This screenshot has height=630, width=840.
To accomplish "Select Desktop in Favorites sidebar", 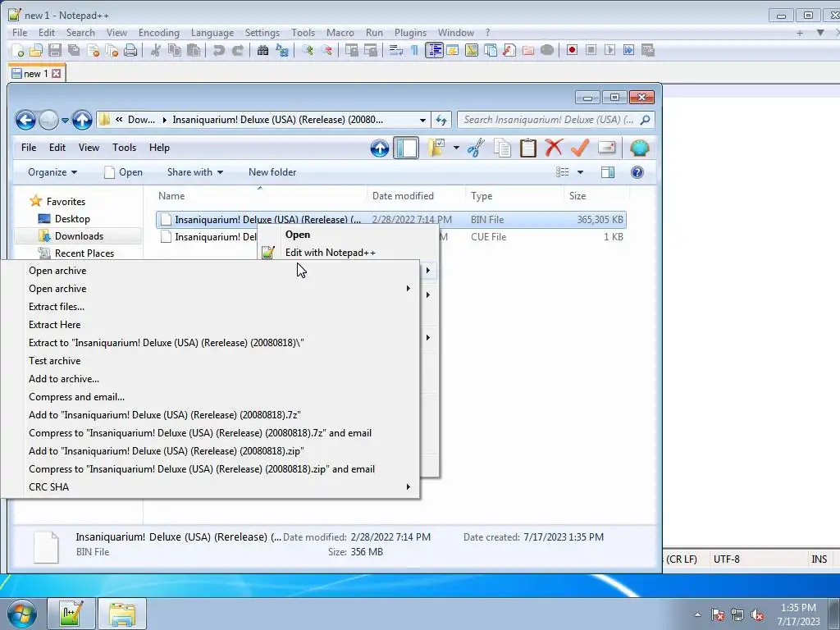I will tap(72, 219).
